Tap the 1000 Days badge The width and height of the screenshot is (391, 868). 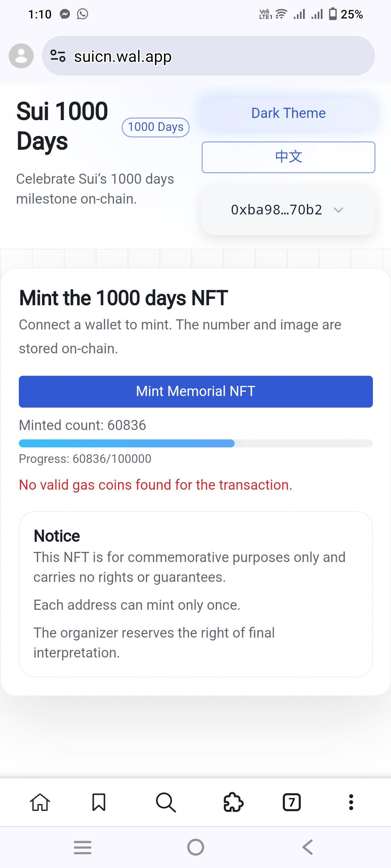coord(156,127)
